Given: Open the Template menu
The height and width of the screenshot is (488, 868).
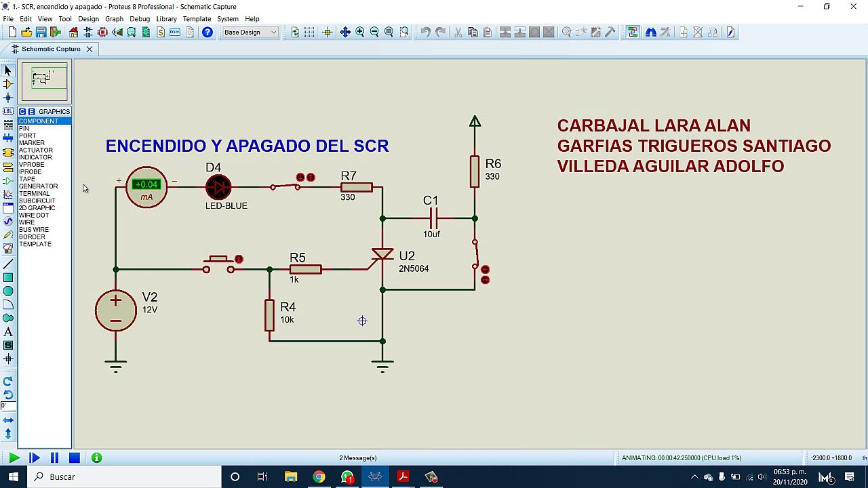Looking at the screenshot, I should (x=197, y=19).
